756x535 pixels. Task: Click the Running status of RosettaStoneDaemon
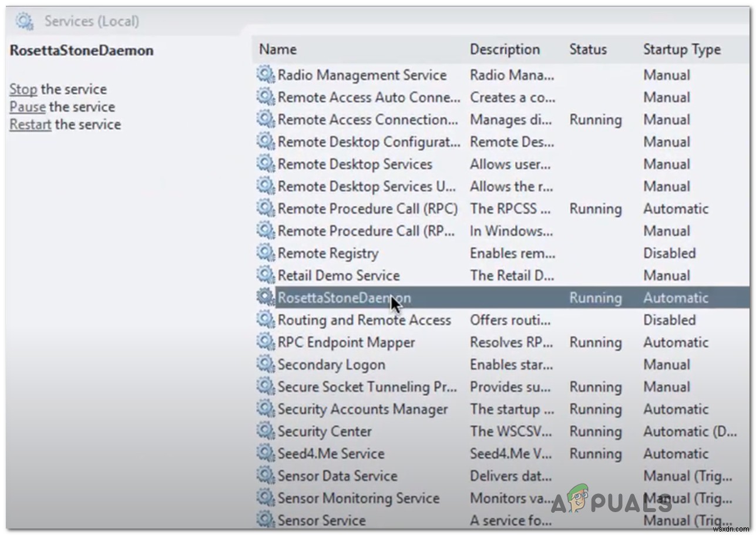(x=595, y=298)
